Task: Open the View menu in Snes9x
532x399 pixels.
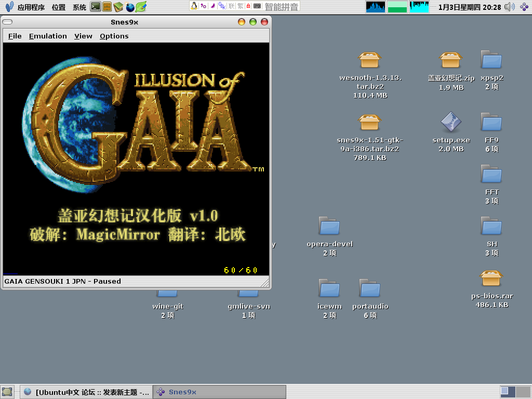Action: (x=83, y=36)
